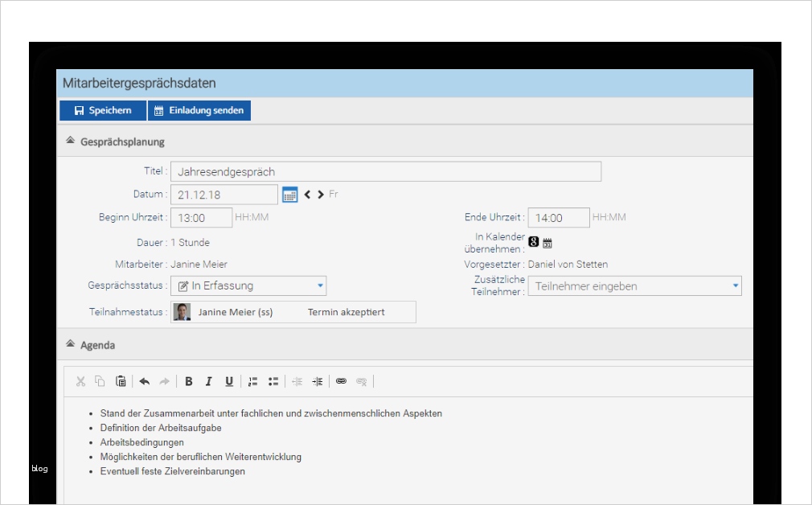Click agenda item Stand der Zusammenarbeit
Image resolution: width=812 pixels, height=505 pixels.
click(x=271, y=413)
